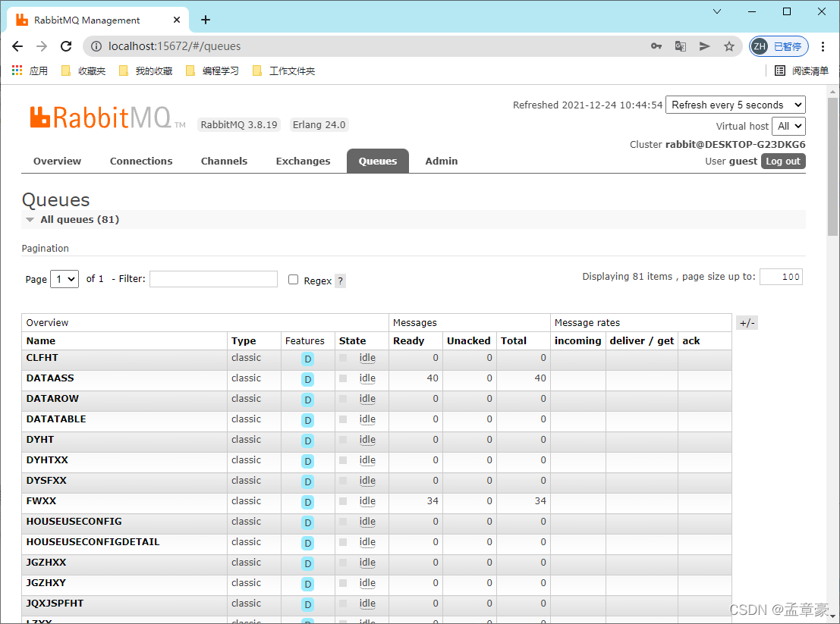Screen dimensions: 840x624
Task: Go to the Connections tab
Action: point(141,161)
